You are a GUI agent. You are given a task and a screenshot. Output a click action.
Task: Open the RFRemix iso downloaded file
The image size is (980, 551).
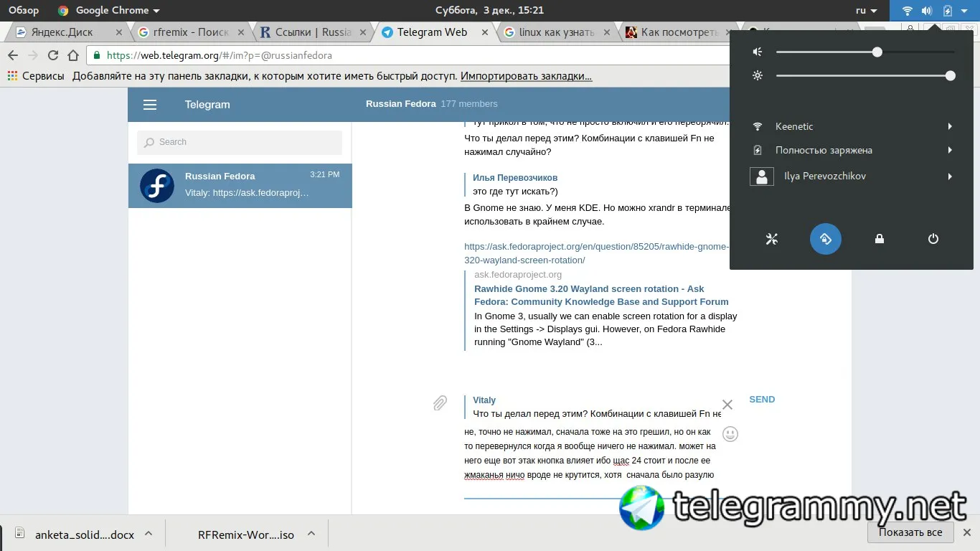pyautogui.click(x=245, y=534)
